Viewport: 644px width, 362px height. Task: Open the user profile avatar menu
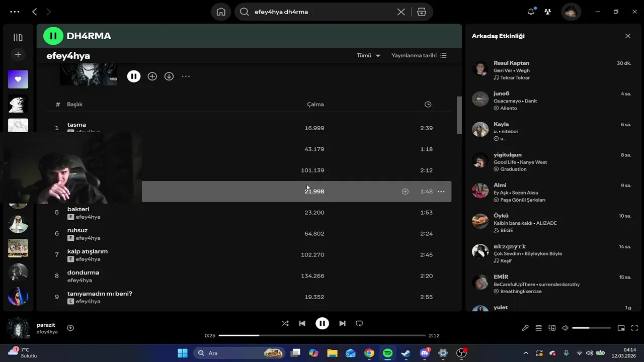click(x=571, y=12)
